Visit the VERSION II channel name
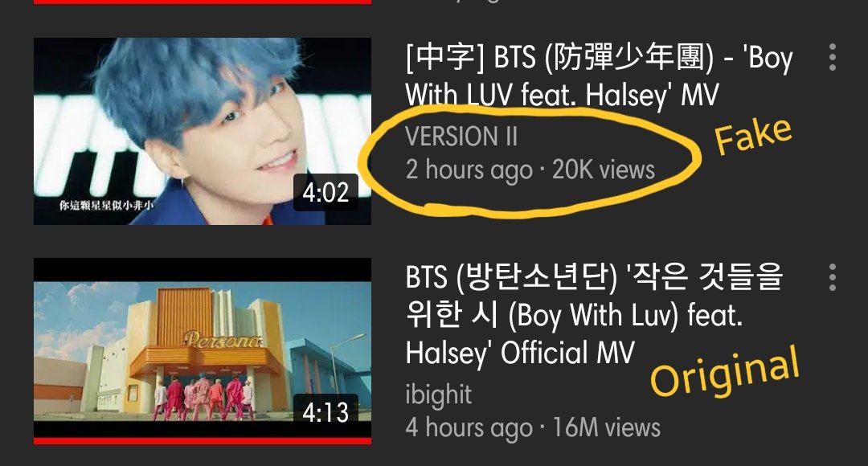868x466 pixels. pyautogui.click(x=461, y=137)
